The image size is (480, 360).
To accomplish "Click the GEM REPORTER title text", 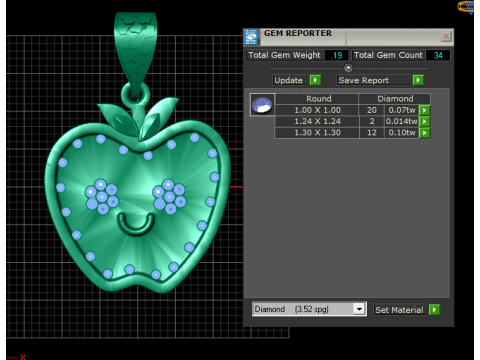I will [x=298, y=33].
